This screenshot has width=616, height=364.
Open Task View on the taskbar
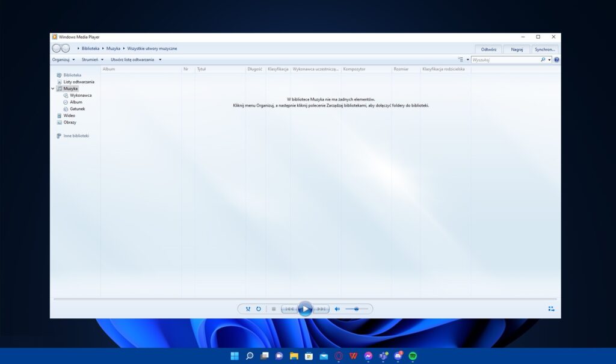[x=265, y=356]
